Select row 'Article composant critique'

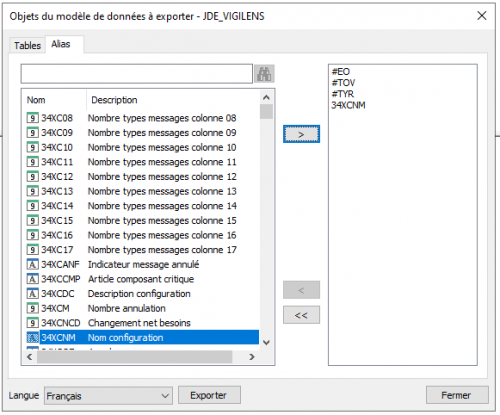point(142,279)
